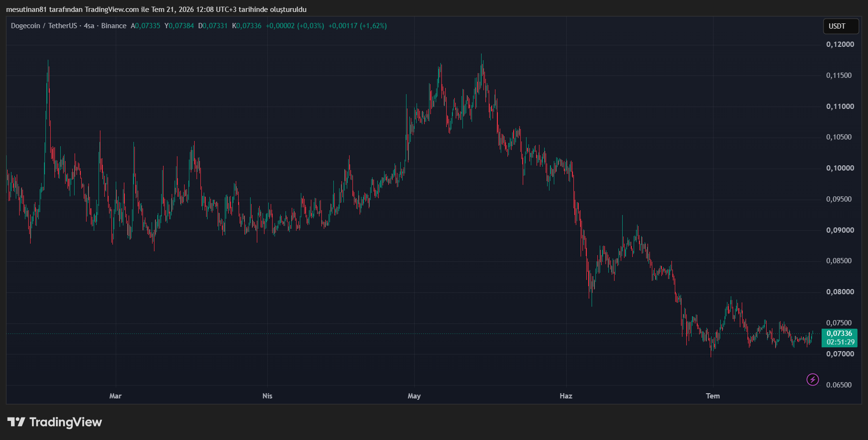Viewport: 868px width, 440px height.
Task: Select the current price label 0,07336
Action: pyautogui.click(x=839, y=333)
